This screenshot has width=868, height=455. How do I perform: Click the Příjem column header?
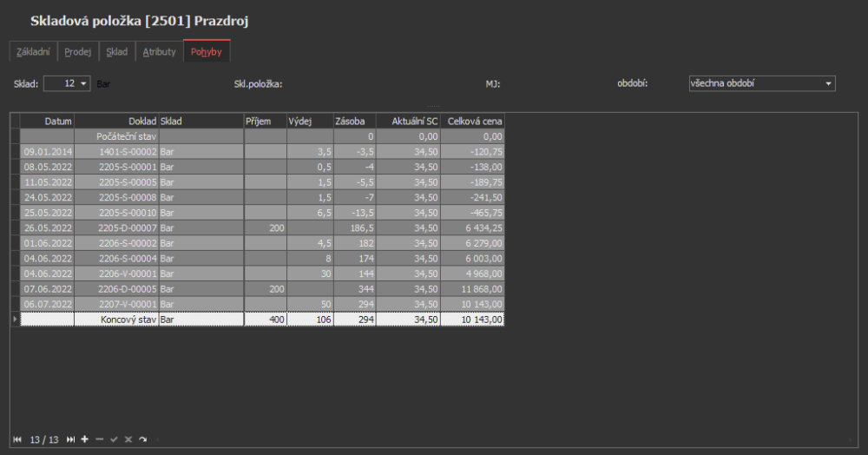(265, 122)
